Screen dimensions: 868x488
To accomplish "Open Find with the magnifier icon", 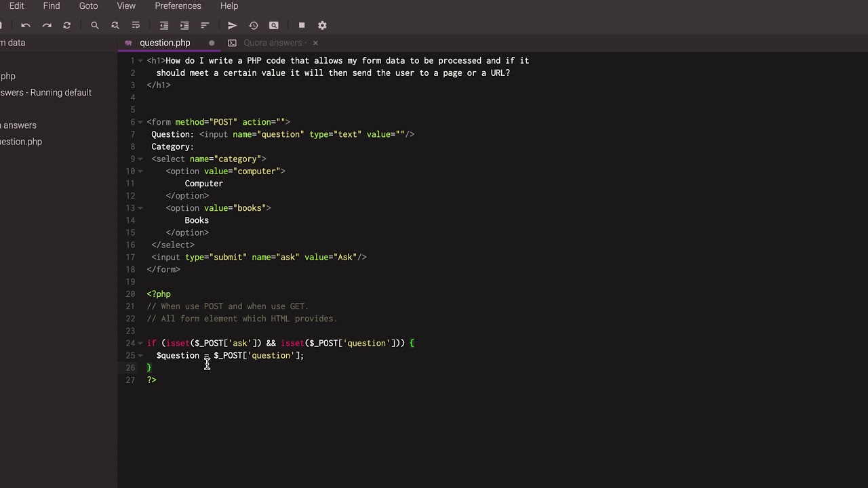I will pyautogui.click(x=95, y=25).
